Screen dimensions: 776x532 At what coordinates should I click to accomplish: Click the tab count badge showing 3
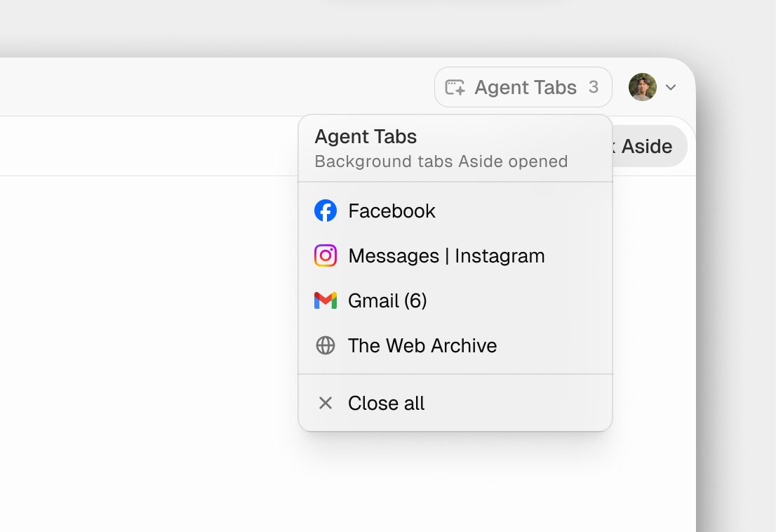click(x=594, y=87)
